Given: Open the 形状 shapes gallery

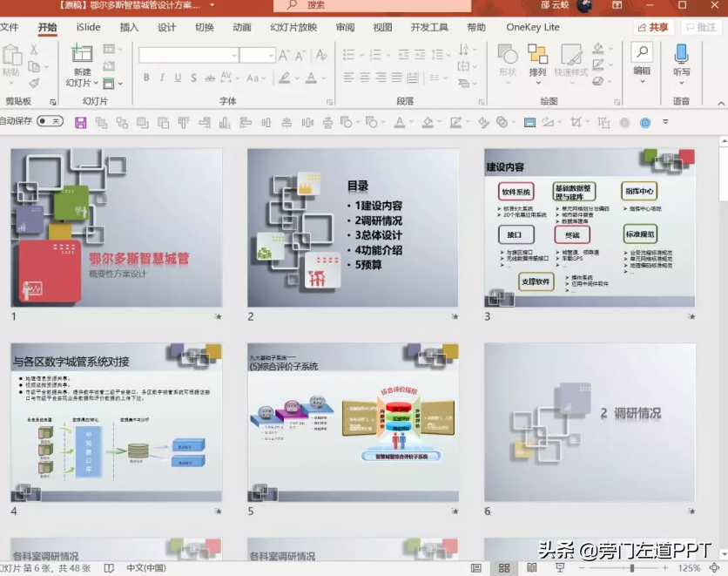Looking at the screenshot, I should pyautogui.click(x=508, y=63).
